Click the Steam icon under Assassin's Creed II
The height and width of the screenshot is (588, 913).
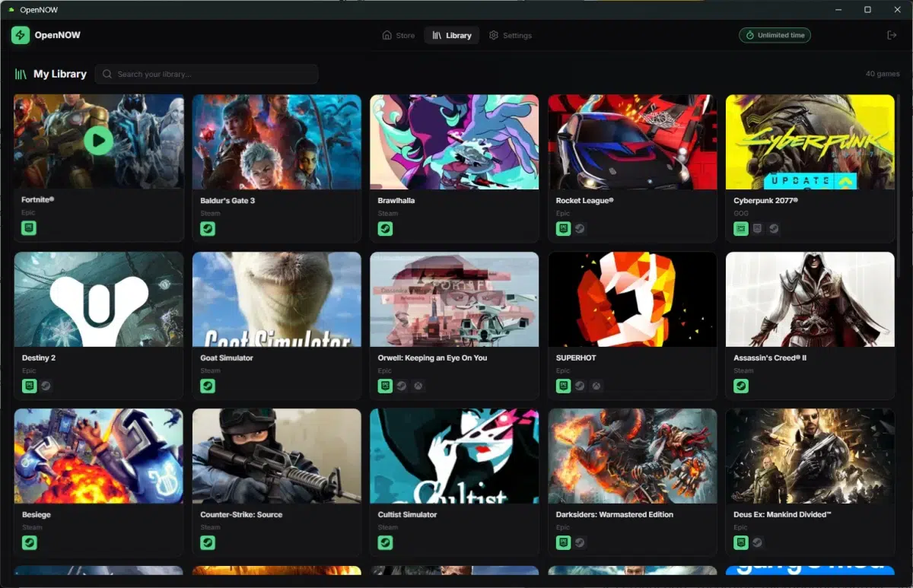[x=740, y=386]
